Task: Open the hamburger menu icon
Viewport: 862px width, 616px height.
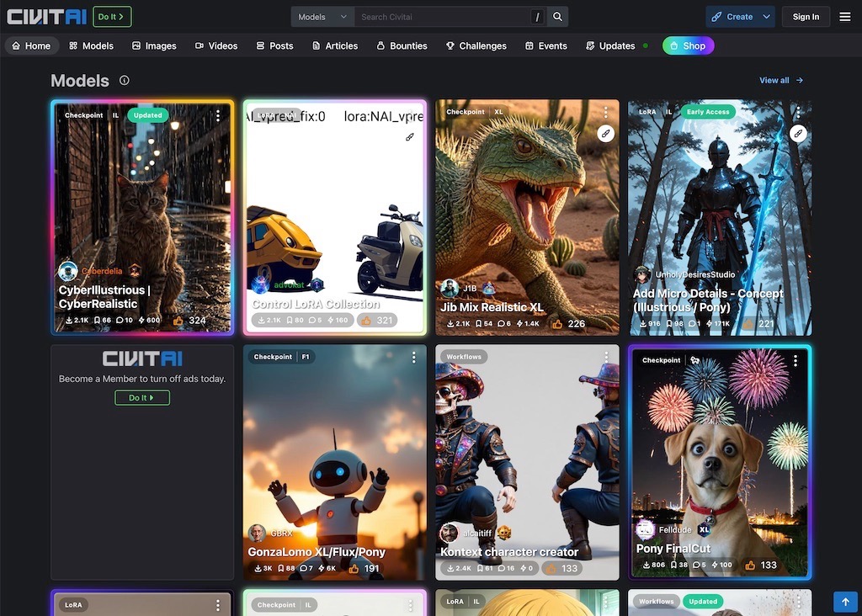Action: tap(844, 17)
